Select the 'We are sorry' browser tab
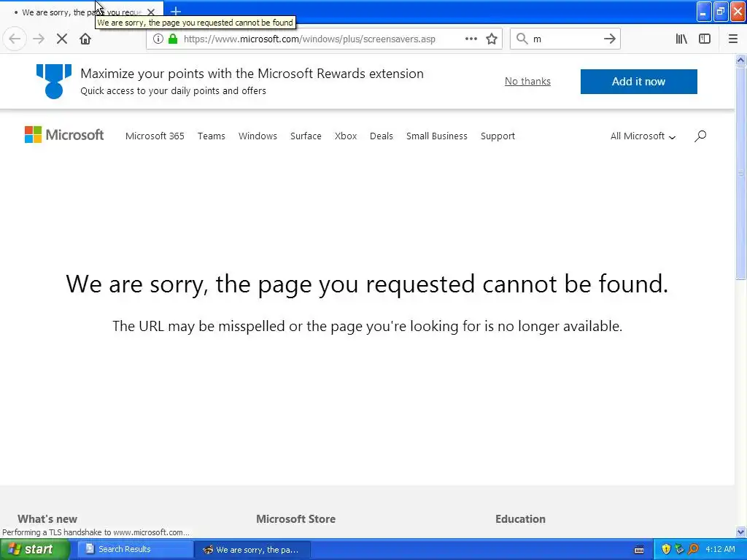The image size is (747, 560). point(80,12)
